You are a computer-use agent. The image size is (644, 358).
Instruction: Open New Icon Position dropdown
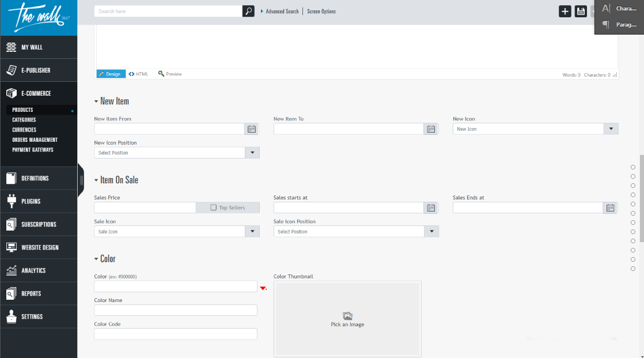252,153
